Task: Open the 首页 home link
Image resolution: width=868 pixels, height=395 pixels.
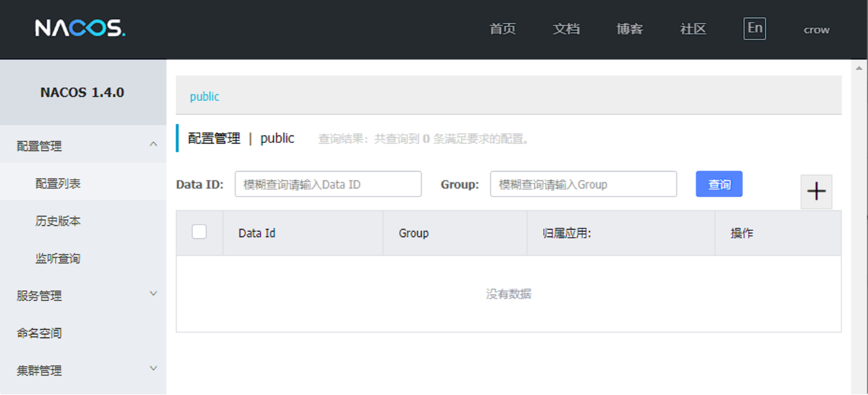Action: tap(503, 29)
